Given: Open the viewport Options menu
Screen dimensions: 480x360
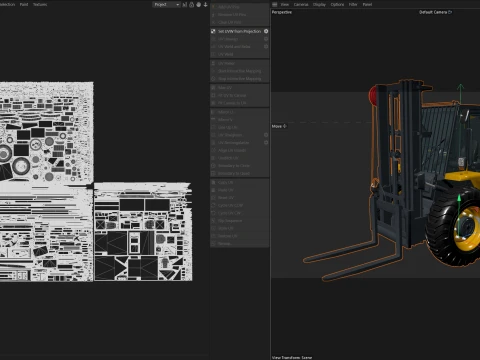Looking at the screenshot, I should [x=337, y=4].
